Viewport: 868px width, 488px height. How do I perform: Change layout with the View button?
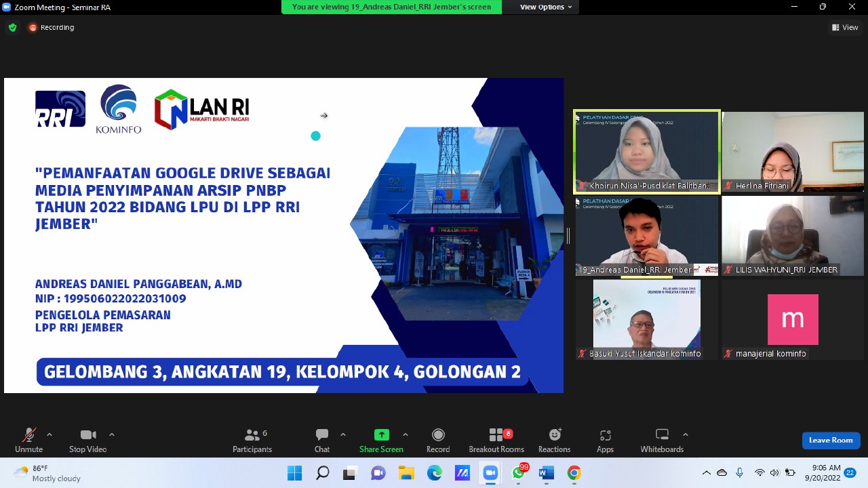[x=845, y=27]
